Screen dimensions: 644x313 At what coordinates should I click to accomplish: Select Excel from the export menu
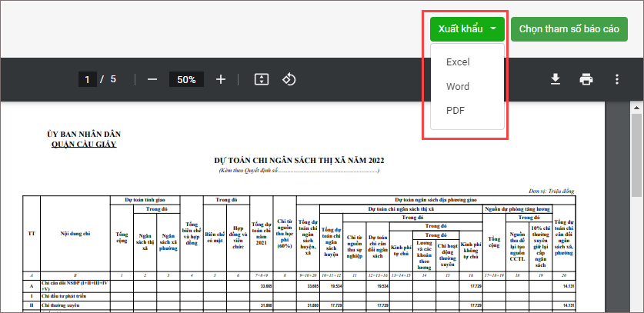458,62
